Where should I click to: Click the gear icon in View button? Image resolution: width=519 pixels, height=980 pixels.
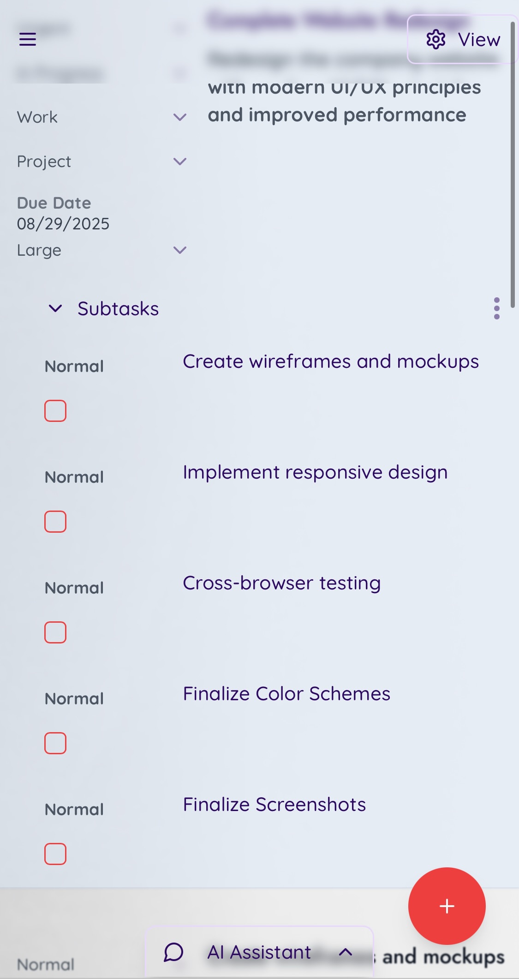(x=436, y=40)
